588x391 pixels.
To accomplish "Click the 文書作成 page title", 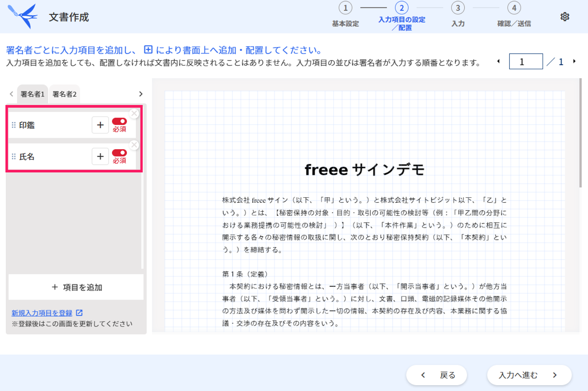I will point(69,17).
